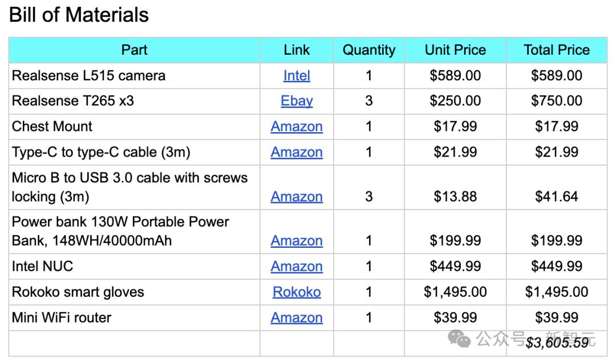This screenshot has width=616, height=364.
Task: Visit the Amazon link for Intel NUC
Action: click(297, 267)
